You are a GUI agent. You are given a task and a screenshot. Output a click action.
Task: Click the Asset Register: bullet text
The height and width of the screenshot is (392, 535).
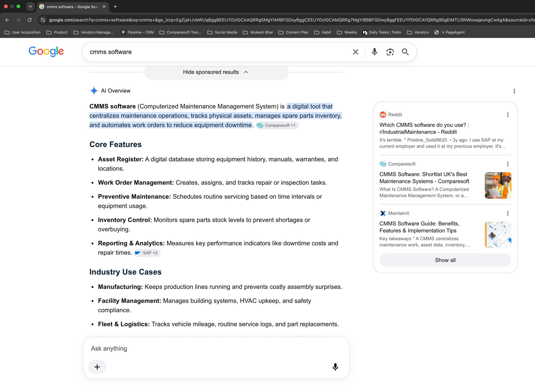pos(121,159)
